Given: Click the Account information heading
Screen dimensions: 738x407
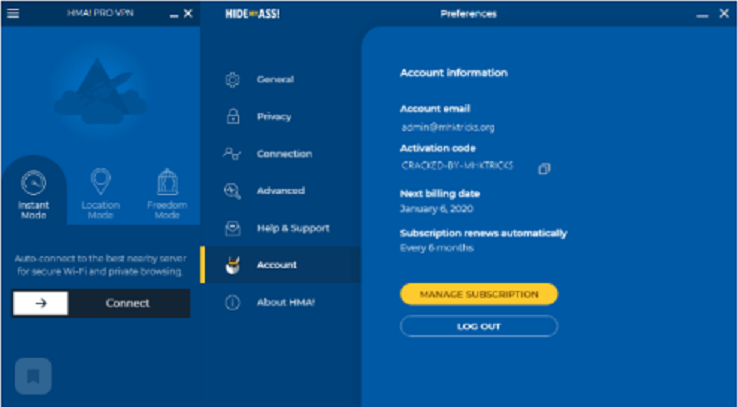Looking at the screenshot, I should (x=454, y=73).
